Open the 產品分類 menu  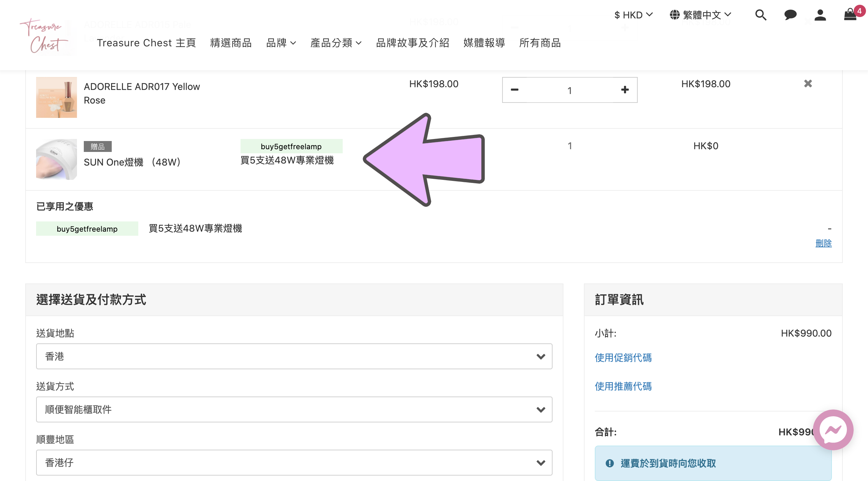pyautogui.click(x=336, y=43)
